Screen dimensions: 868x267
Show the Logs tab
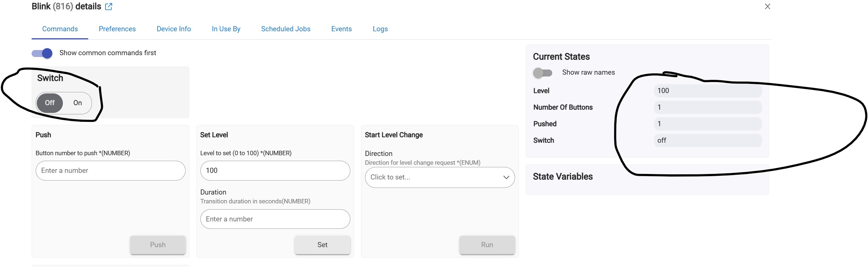pos(380,29)
